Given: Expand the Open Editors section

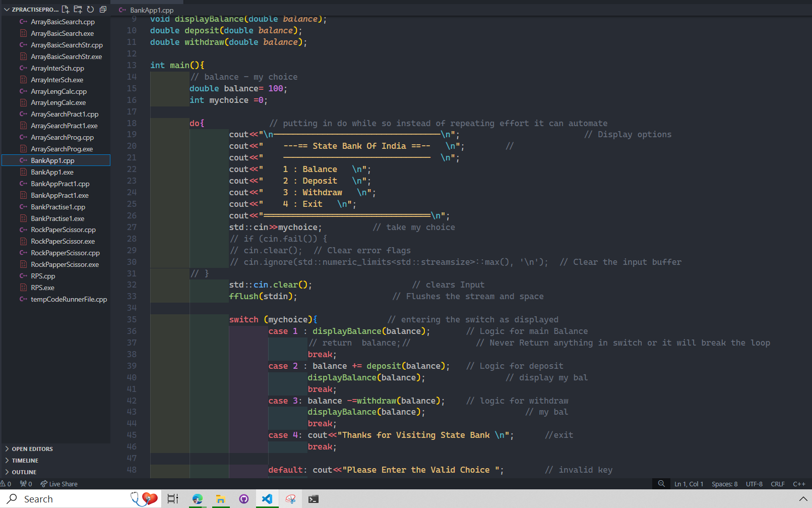Looking at the screenshot, I should point(32,449).
